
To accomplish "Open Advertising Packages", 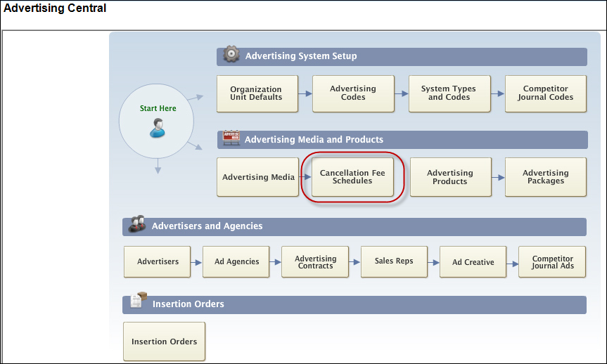I will click(x=545, y=177).
